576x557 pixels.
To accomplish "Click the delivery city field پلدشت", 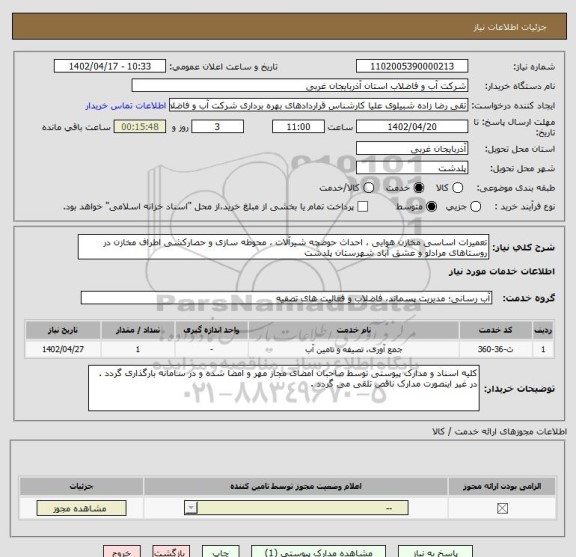I will click(x=412, y=168).
